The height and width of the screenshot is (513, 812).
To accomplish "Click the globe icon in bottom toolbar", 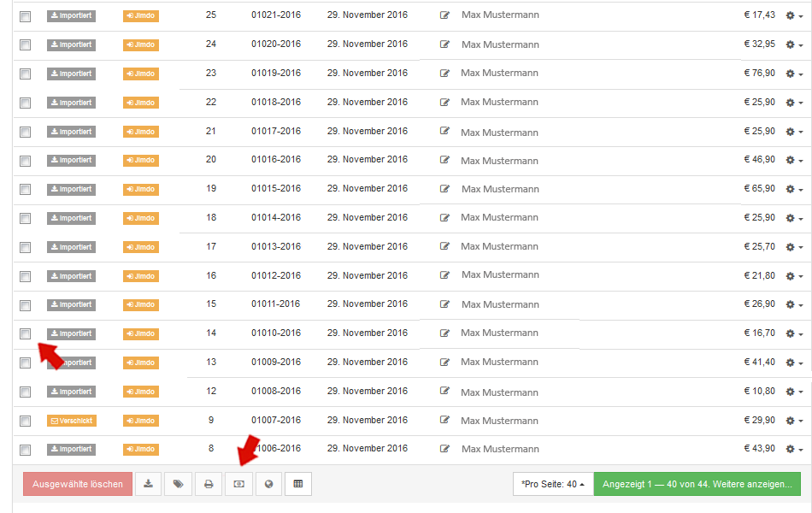I will point(268,484).
